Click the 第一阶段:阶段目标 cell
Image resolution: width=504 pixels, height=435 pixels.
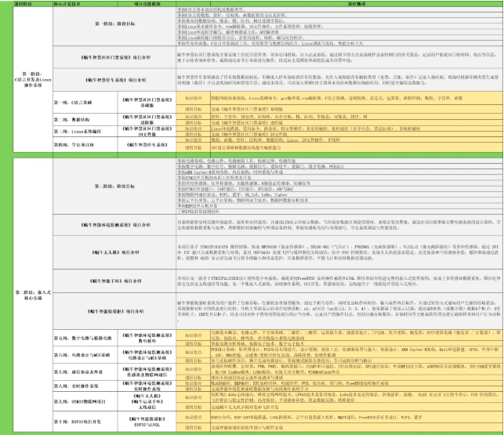[114, 27]
